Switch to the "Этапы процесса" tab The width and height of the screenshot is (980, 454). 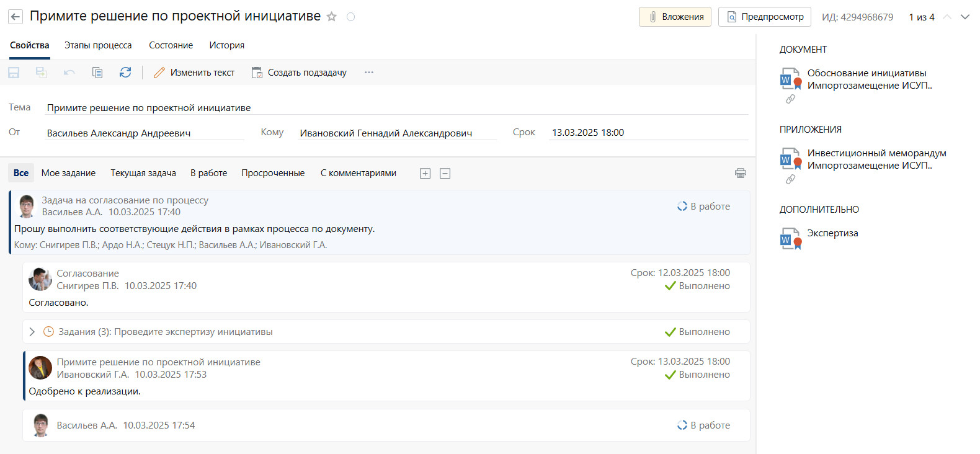click(98, 45)
